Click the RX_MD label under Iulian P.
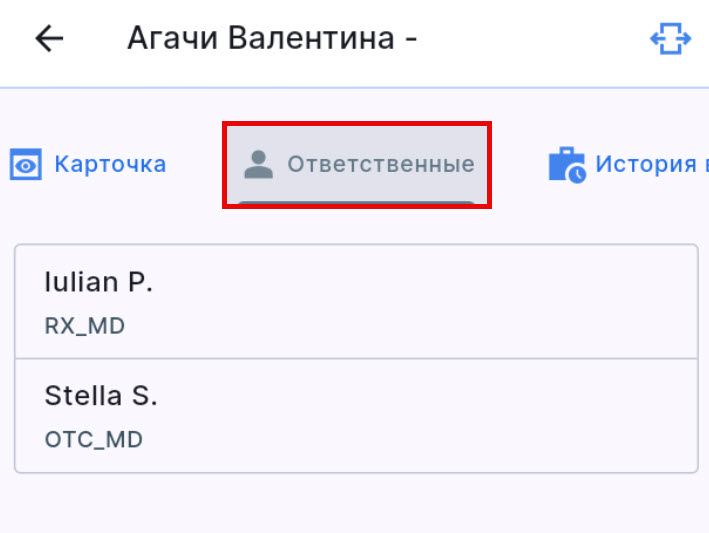 click(85, 326)
